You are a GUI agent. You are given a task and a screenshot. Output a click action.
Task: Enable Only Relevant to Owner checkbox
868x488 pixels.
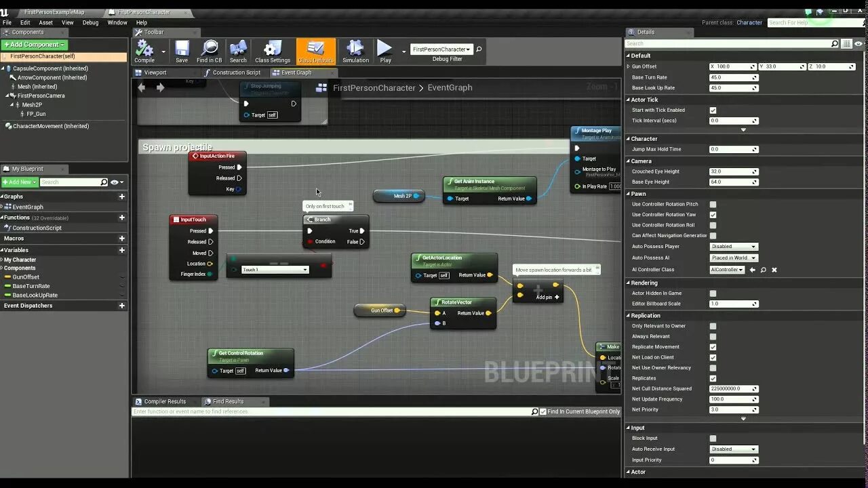click(x=713, y=326)
